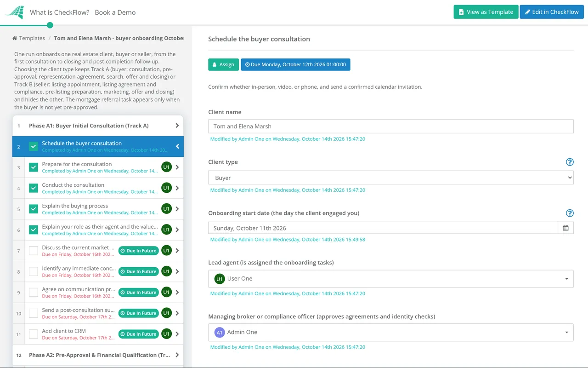588x368 pixels.
Task: Click Due In Future badge on Discuss the current market
Action: tap(138, 251)
